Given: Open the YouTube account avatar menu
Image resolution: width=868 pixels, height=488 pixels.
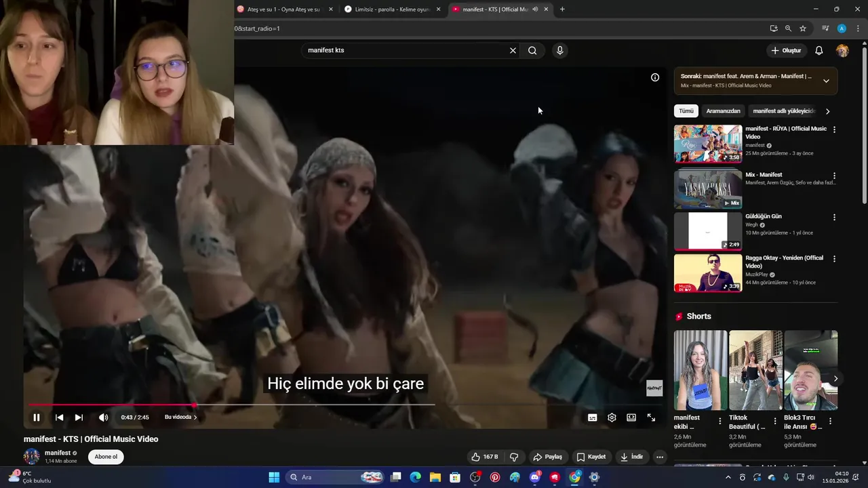Looking at the screenshot, I should [842, 50].
